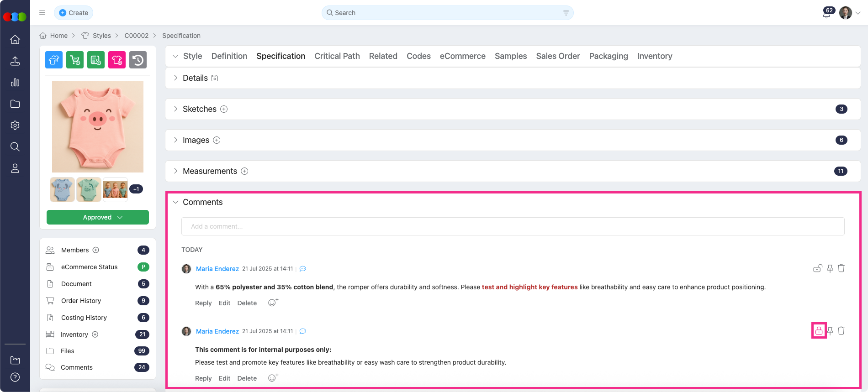Toggle pin on the first comment

click(x=830, y=268)
